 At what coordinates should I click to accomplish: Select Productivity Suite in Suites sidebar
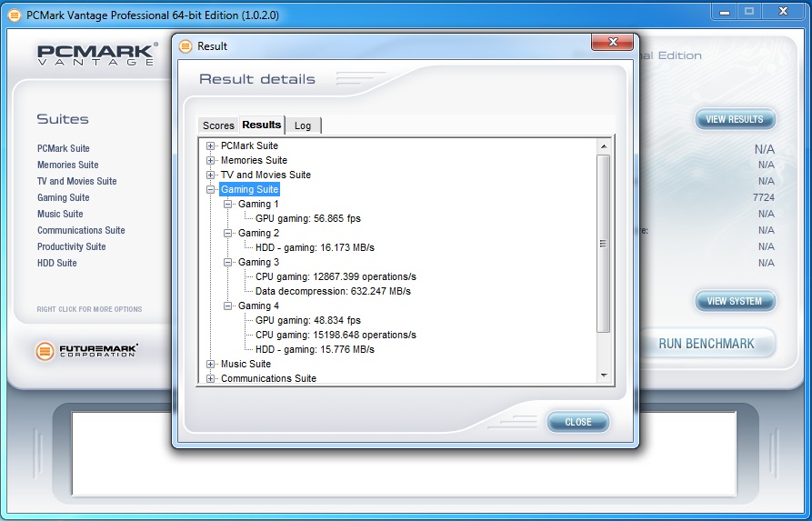click(71, 246)
